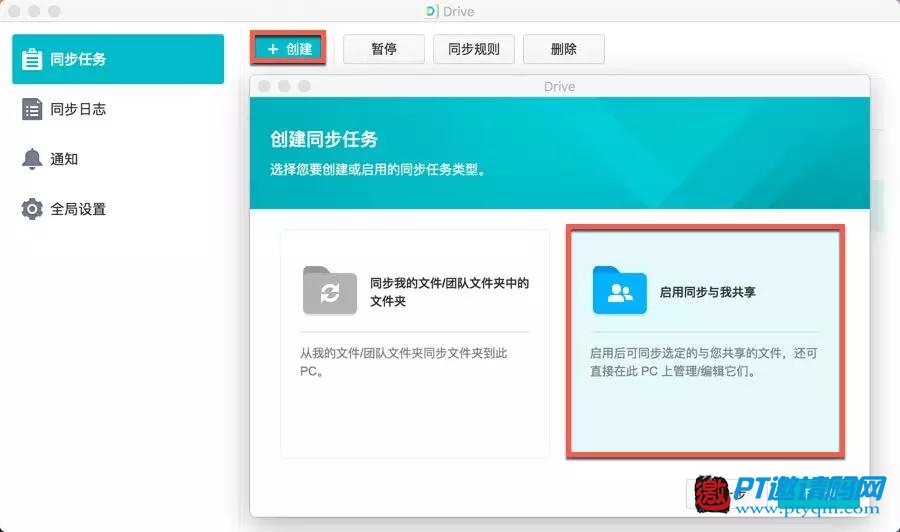
Task: Click the gear icon beside 全局设置
Action: (32, 209)
